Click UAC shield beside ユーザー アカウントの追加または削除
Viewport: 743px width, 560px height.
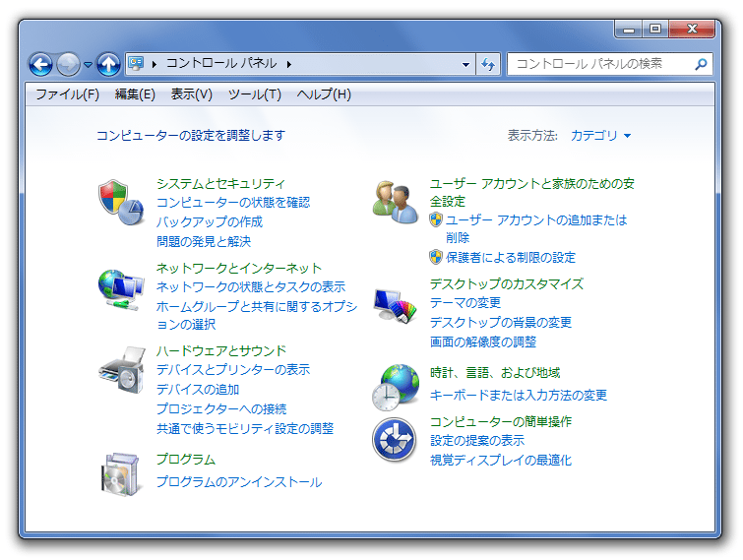[436, 219]
